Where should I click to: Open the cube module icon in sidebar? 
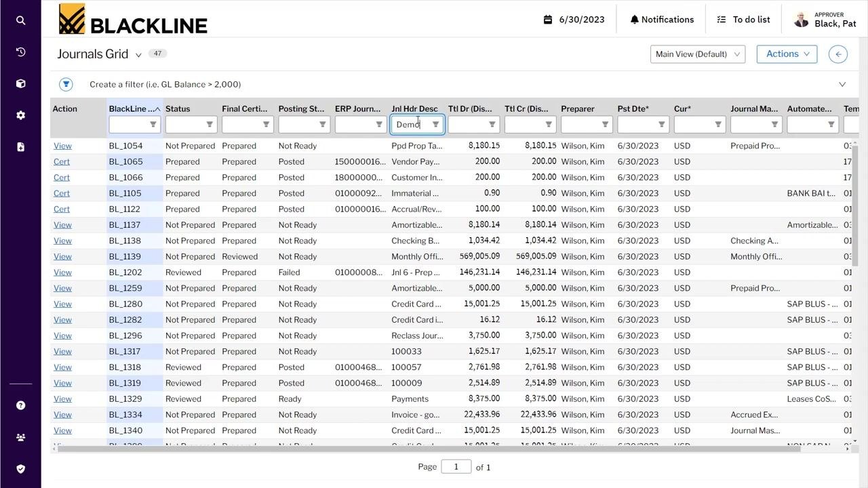point(20,83)
